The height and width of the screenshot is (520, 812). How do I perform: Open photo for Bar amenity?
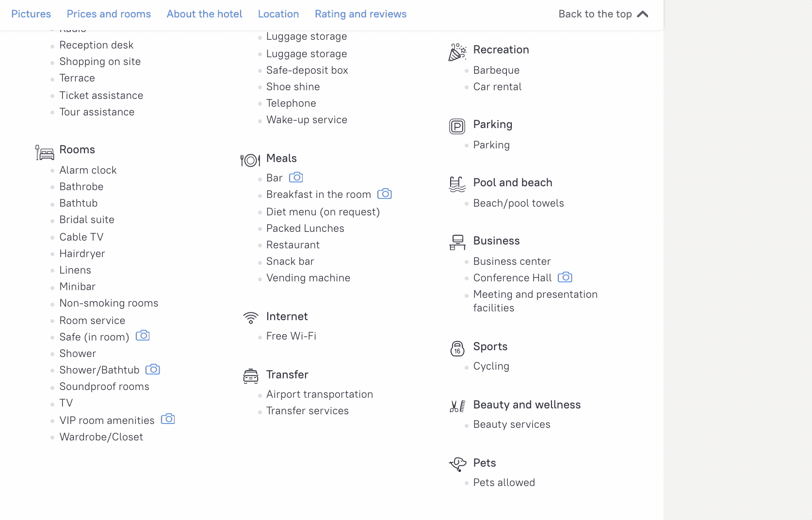coord(296,178)
